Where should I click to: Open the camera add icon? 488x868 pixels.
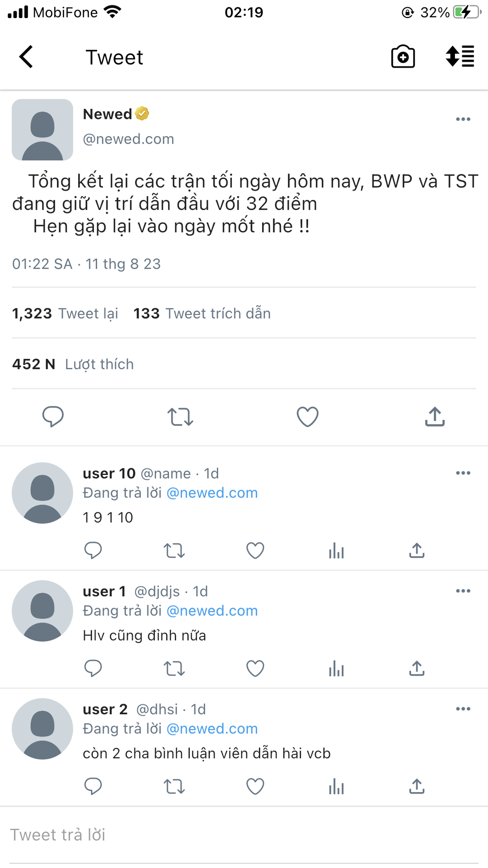(403, 57)
